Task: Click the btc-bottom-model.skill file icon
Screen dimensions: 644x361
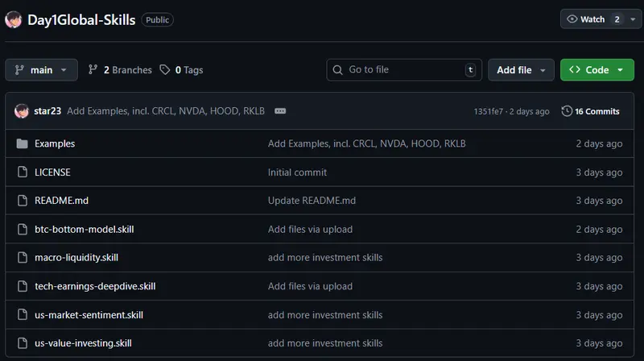Action: [x=22, y=230]
